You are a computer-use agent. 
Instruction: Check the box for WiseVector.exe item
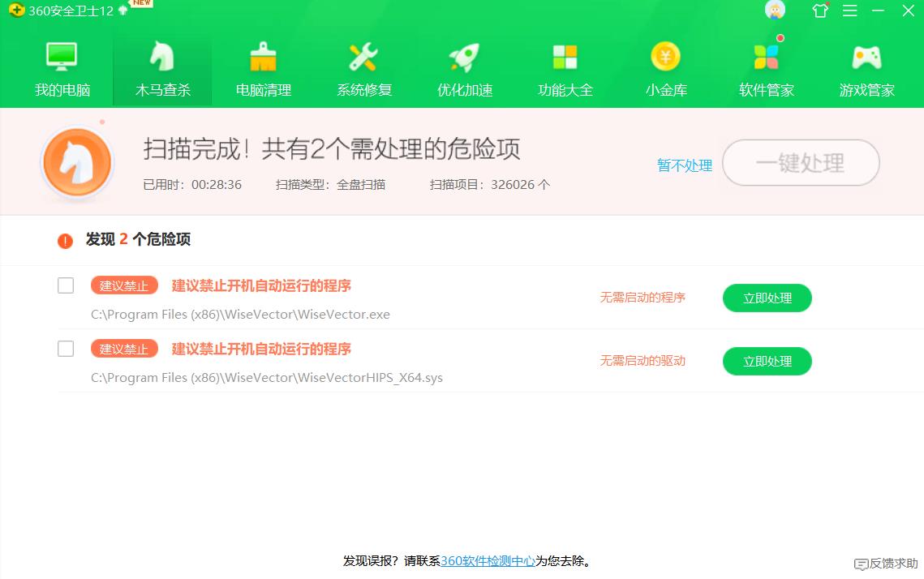coord(66,285)
